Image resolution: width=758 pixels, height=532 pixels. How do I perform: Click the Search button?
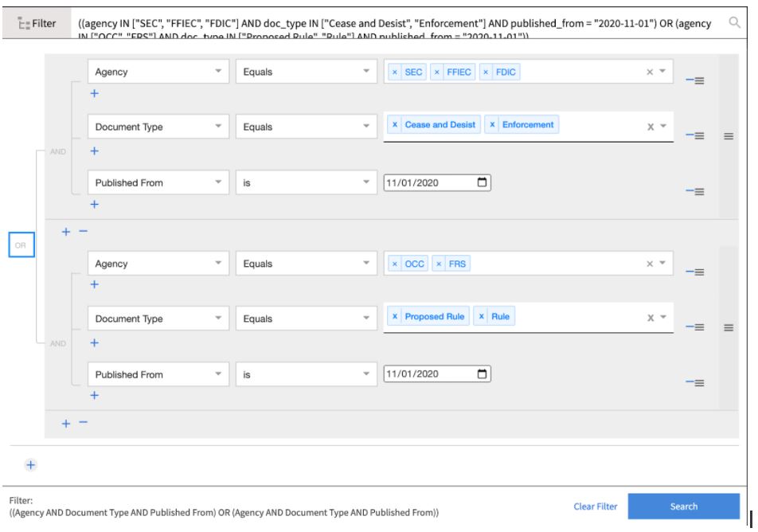(x=683, y=507)
